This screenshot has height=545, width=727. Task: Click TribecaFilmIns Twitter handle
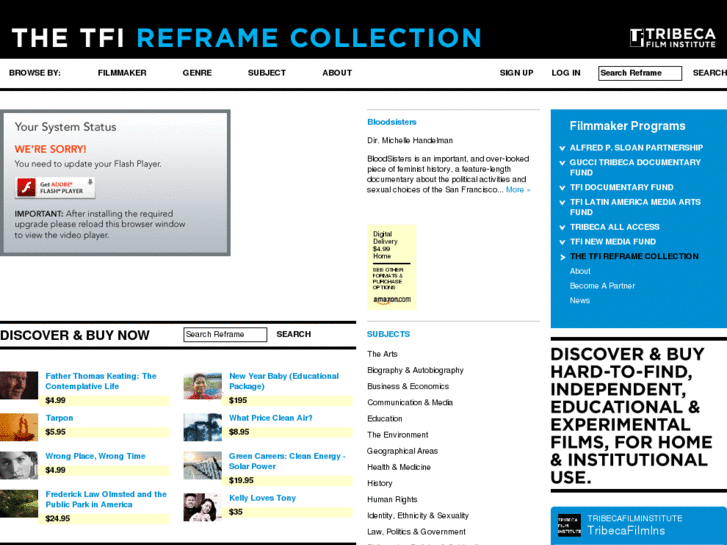[x=626, y=531]
